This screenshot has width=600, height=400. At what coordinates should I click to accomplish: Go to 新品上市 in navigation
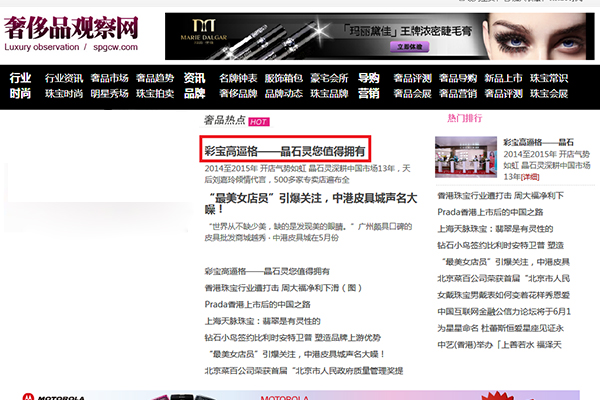tap(503, 78)
